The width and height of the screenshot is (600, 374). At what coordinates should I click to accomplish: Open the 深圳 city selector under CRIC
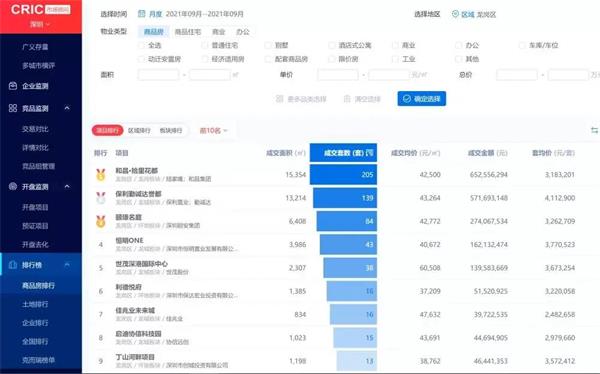click(x=40, y=24)
